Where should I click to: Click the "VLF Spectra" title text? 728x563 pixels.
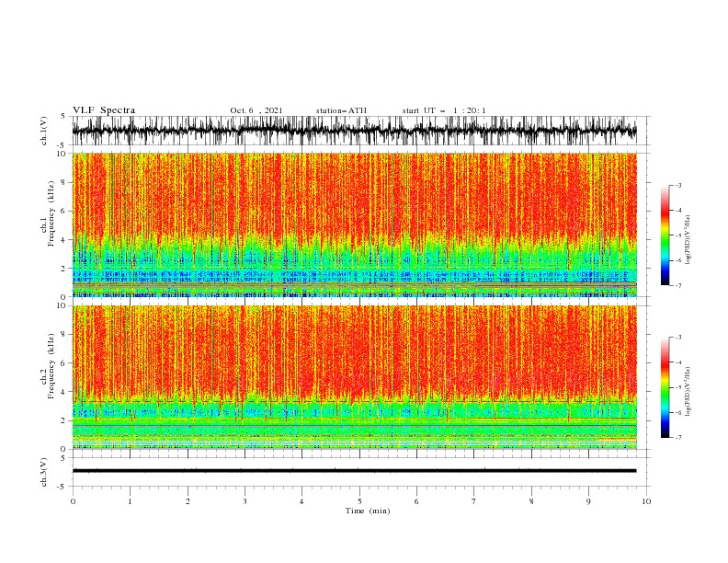click(104, 110)
